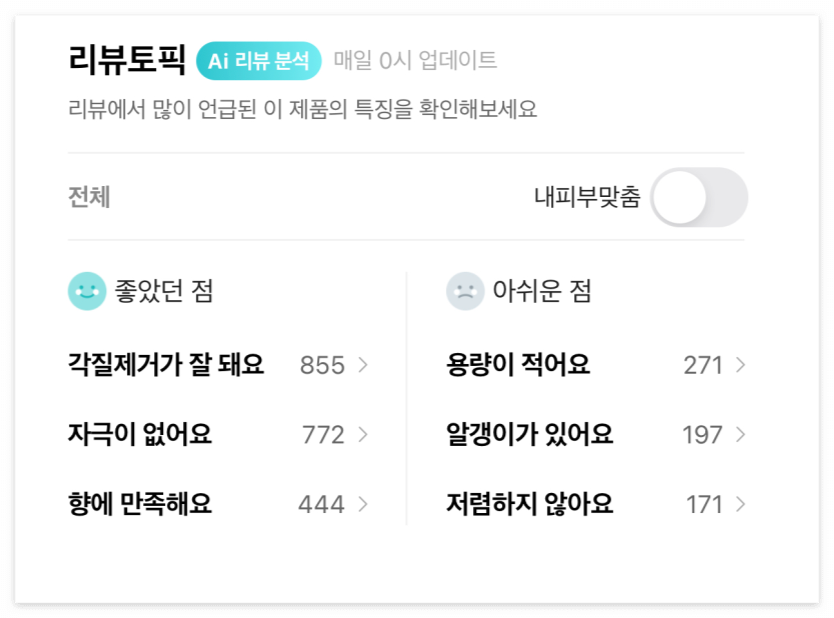Click the happy face circle in positive reviews
The image size is (834, 618).
click(88, 291)
